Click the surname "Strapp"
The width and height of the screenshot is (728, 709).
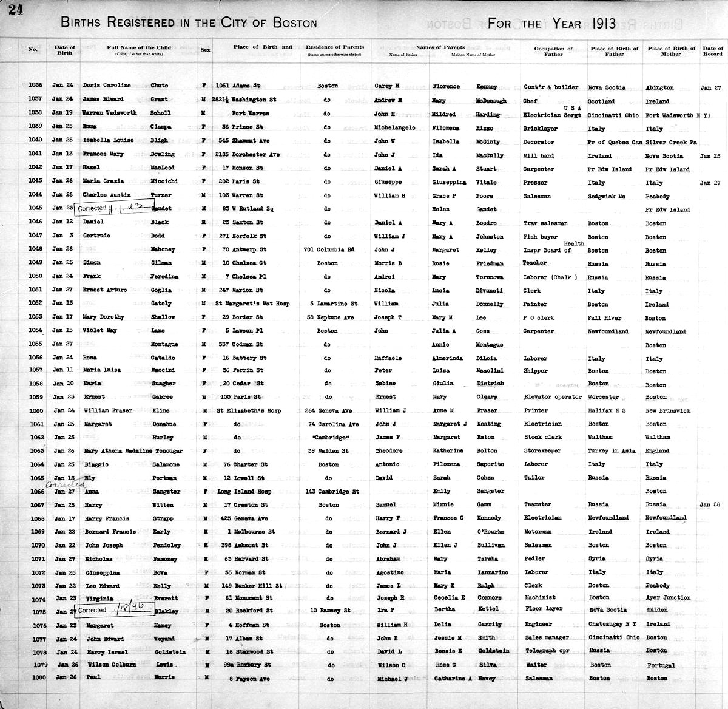pos(163,518)
